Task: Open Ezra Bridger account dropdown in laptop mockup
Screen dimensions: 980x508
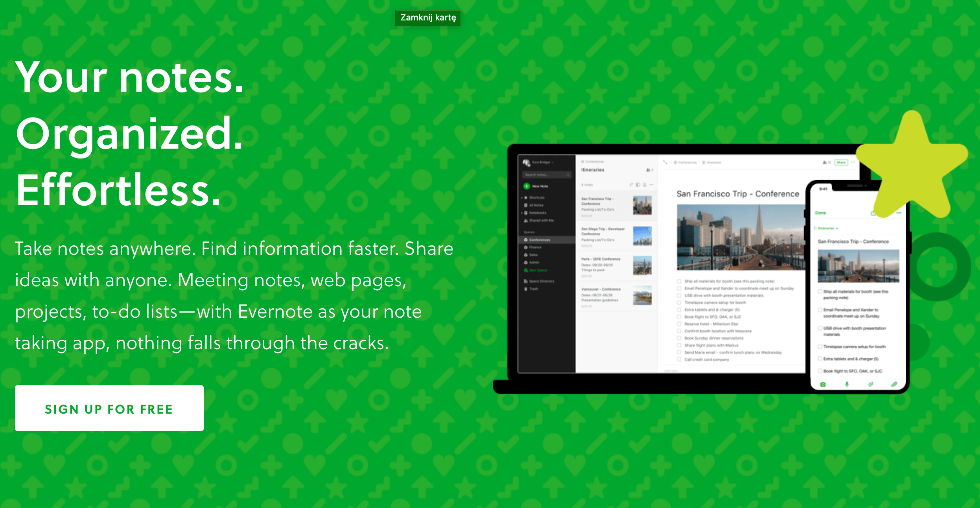Action: click(x=538, y=162)
